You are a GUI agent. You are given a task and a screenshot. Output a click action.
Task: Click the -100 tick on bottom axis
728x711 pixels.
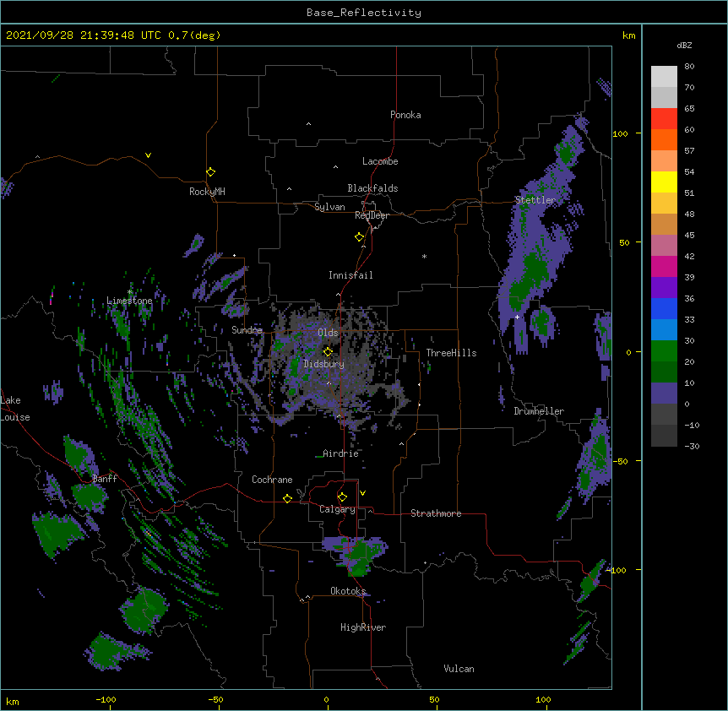click(x=106, y=699)
